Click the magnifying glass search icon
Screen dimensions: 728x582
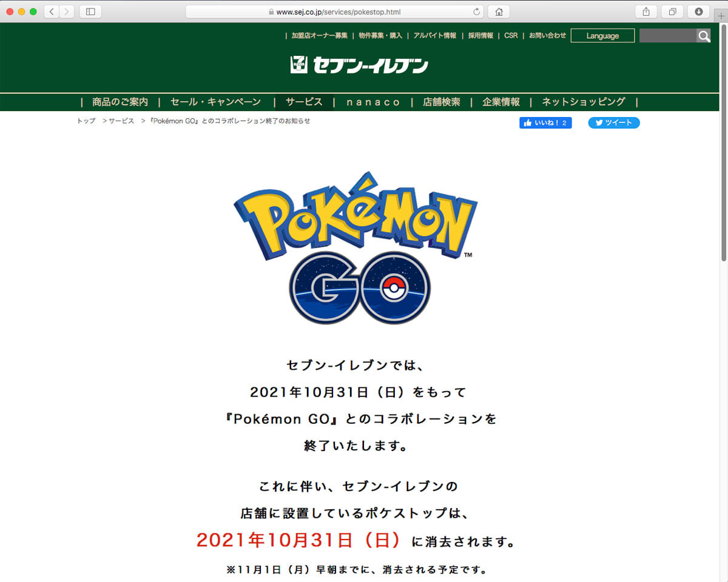703,36
